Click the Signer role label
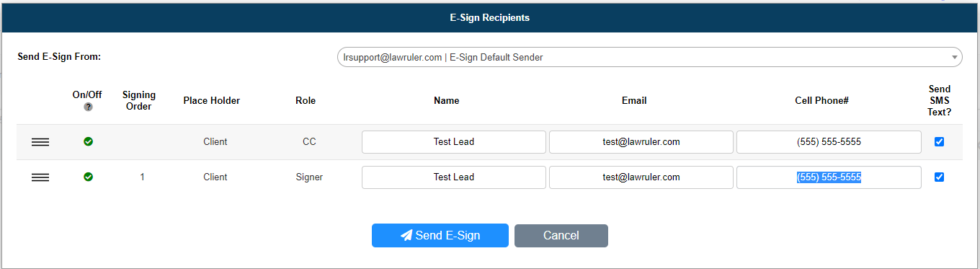Screen dimensions: 980x269 click(309, 177)
